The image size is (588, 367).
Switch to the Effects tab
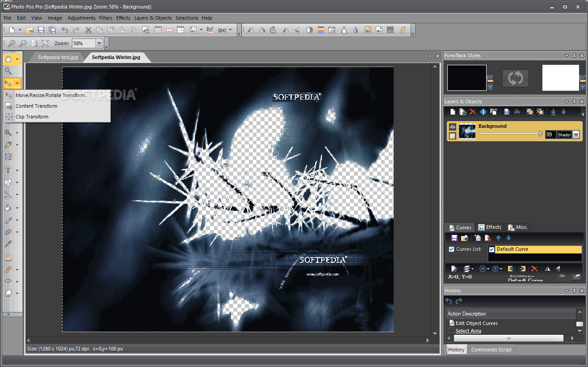[x=490, y=227]
